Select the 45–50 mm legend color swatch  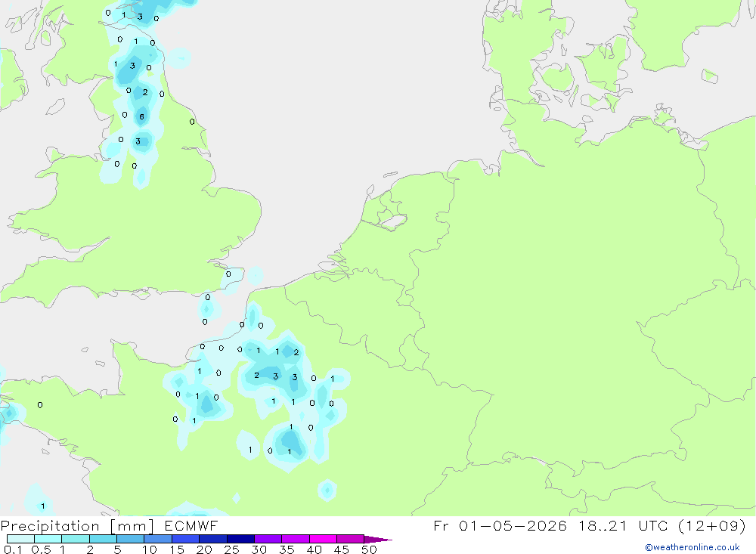coord(351,539)
